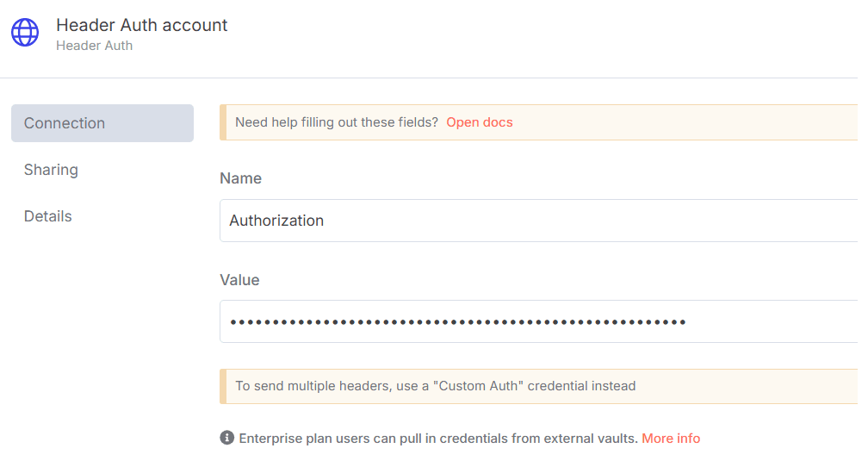Click the info icon beside Enterprise plan note
Viewport: 868px width, 467px height.
coord(227,438)
